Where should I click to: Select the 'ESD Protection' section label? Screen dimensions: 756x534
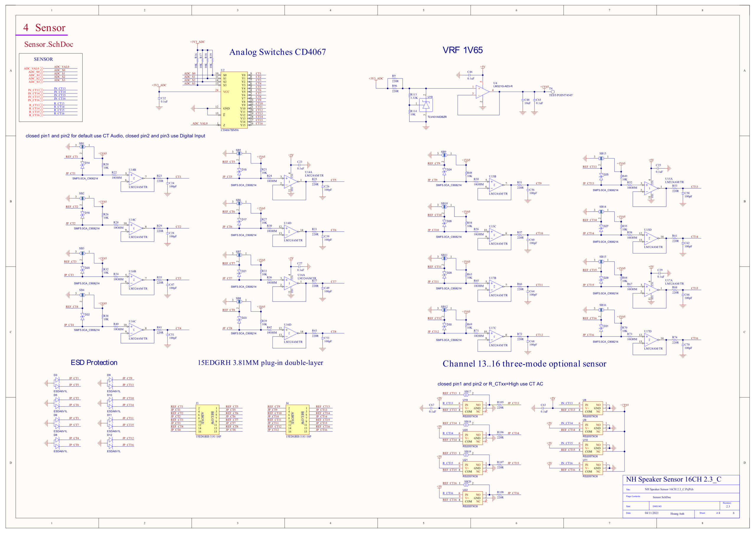(x=94, y=362)
